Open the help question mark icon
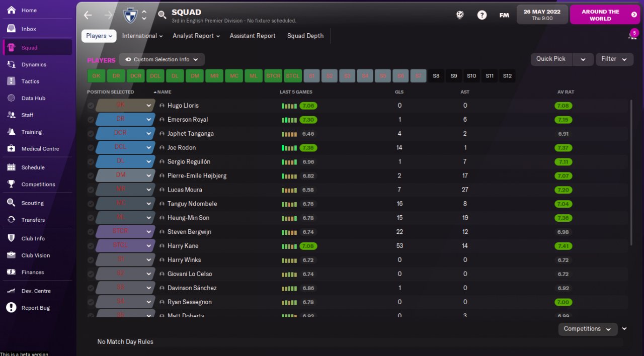Screen dimensions: 644x356 point(482,15)
